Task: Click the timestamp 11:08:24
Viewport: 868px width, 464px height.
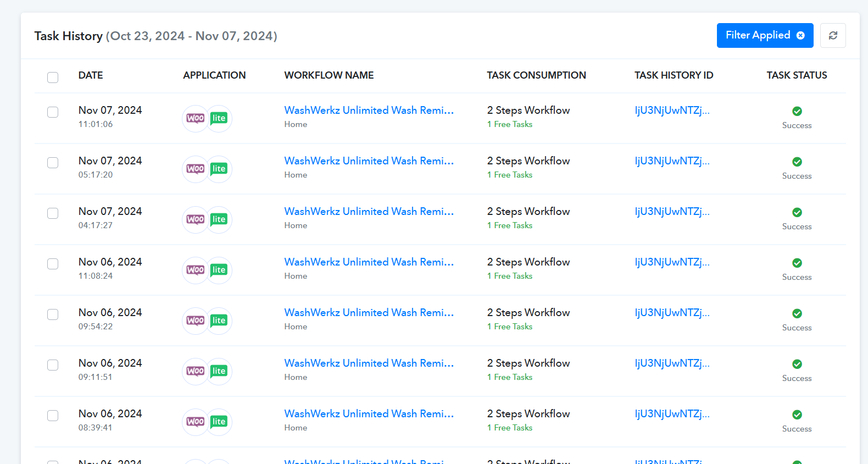Action: pyautogui.click(x=96, y=276)
